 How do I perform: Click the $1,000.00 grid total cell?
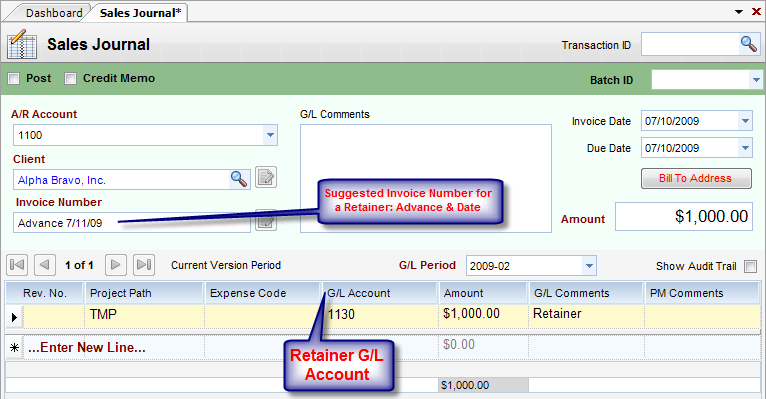484,385
